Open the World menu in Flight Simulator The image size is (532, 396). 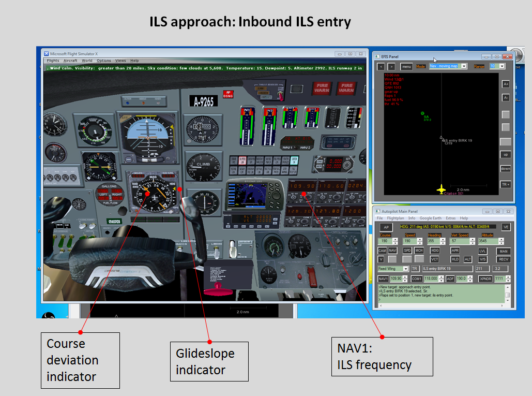pos(87,61)
